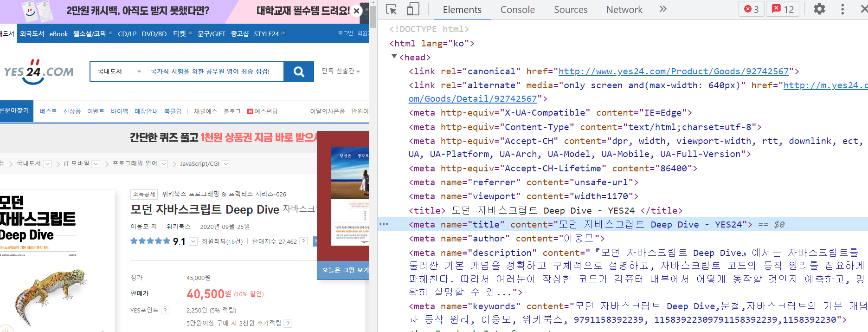This screenshot has width=868, height=332.
Task: Click in the search input field
Action: click(x=214, y=72)
